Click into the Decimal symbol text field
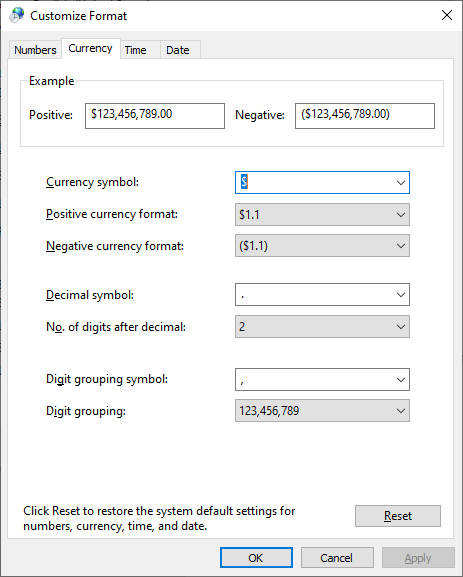Viewport: 463px width, 577px height. [315, 295]
